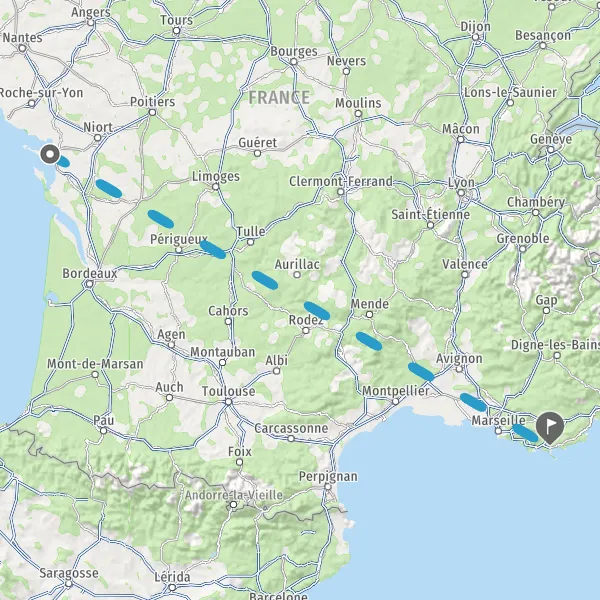Click the Carcassonne label
The image size is (600, 600).
click(x=291, y=428)
